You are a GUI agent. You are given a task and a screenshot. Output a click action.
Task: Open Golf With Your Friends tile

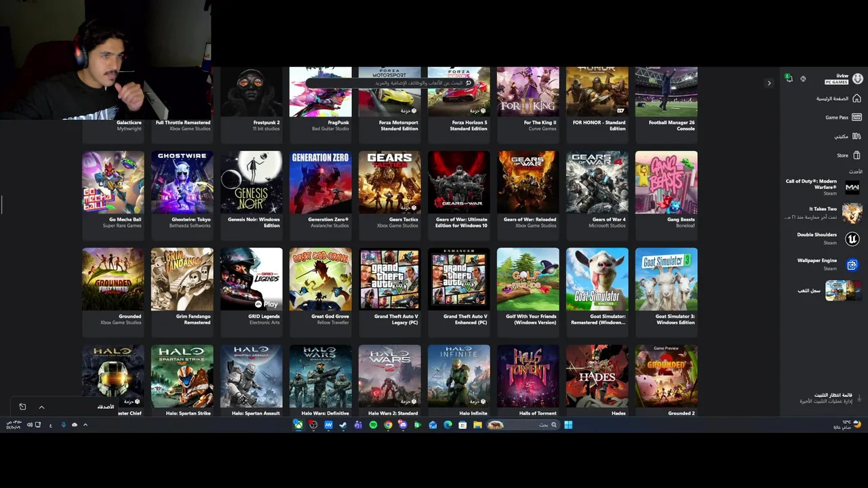point(528,292)
